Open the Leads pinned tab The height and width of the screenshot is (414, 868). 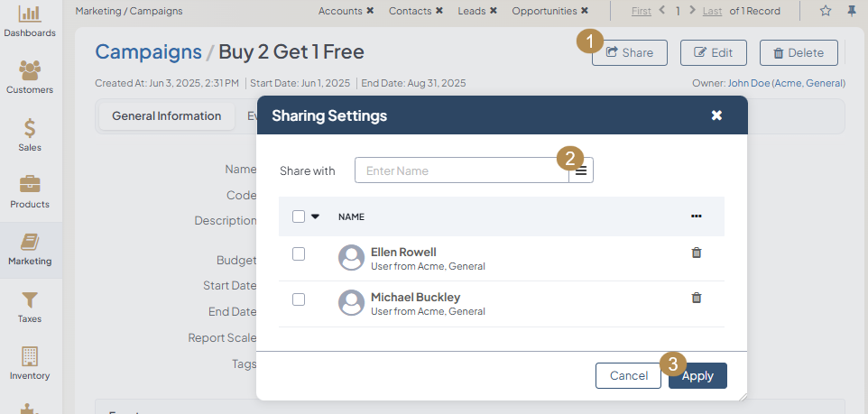point(472,11)
